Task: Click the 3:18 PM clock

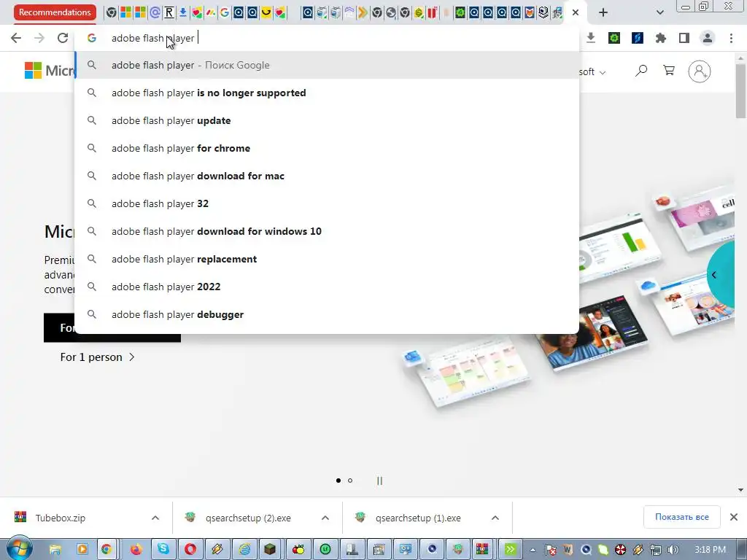Action: pyautogui.click(x=710, y=550)
